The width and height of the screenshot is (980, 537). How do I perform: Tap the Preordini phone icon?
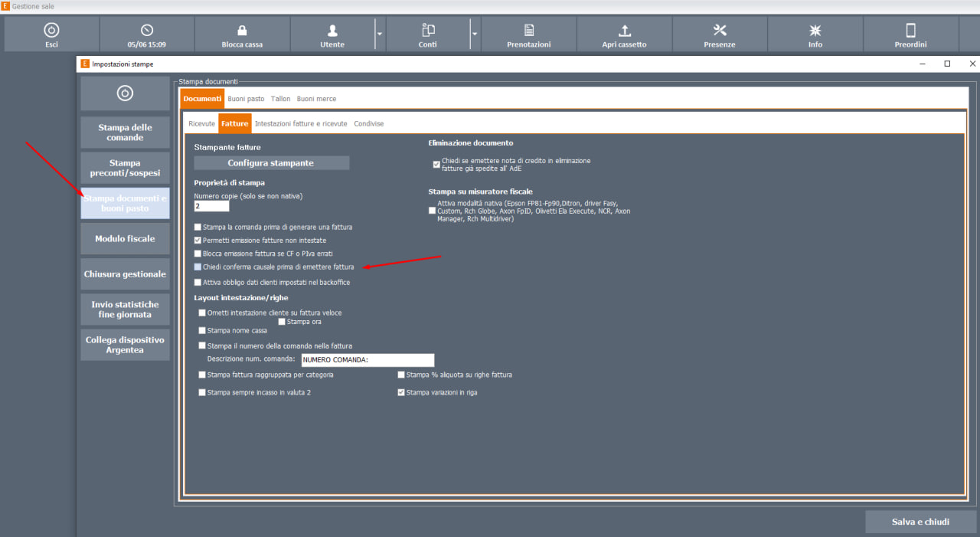click(910, 31)
